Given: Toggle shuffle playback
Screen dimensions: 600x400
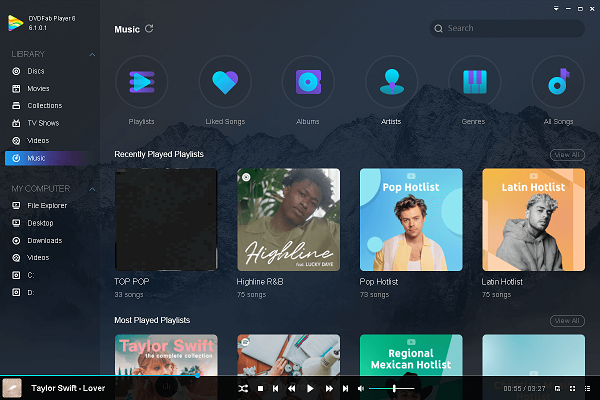Looking at the screenshot, I should [x=243, y=389].
